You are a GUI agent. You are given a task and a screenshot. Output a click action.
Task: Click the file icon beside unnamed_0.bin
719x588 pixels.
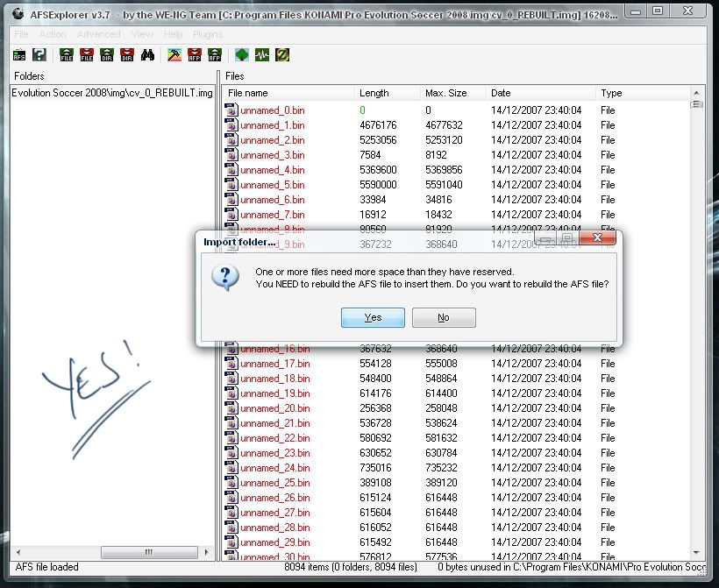(231, 110)
